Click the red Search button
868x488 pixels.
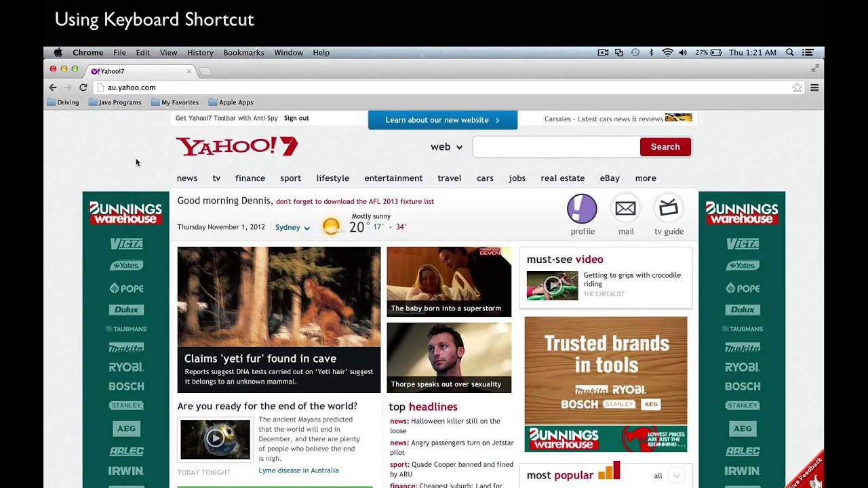pyautogui.click(x=665, y=147)
